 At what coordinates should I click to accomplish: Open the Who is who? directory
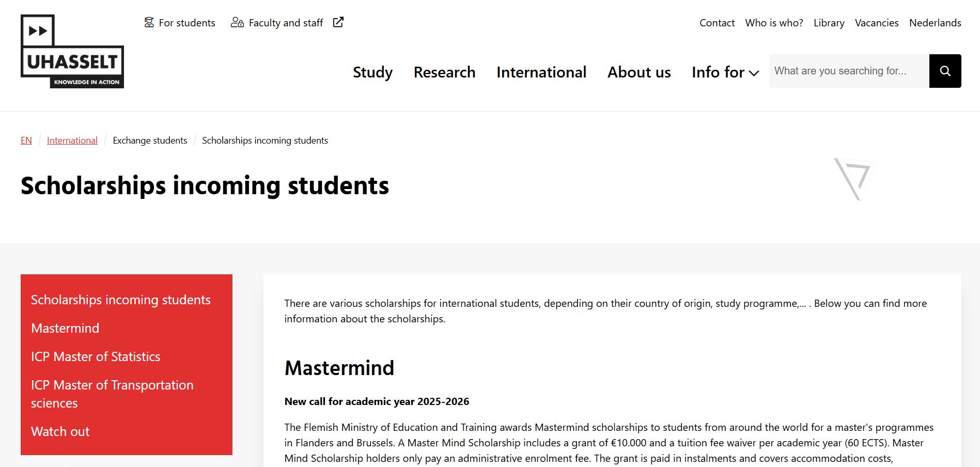pos(774,23)
